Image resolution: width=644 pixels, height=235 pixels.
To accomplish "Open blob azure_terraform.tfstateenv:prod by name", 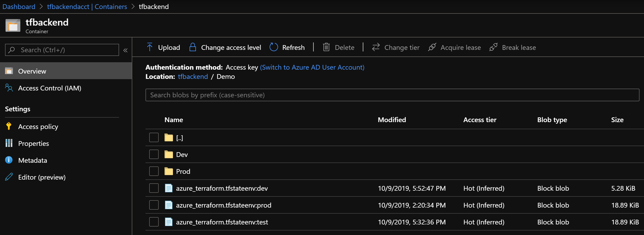I will (x=224, y=205).
